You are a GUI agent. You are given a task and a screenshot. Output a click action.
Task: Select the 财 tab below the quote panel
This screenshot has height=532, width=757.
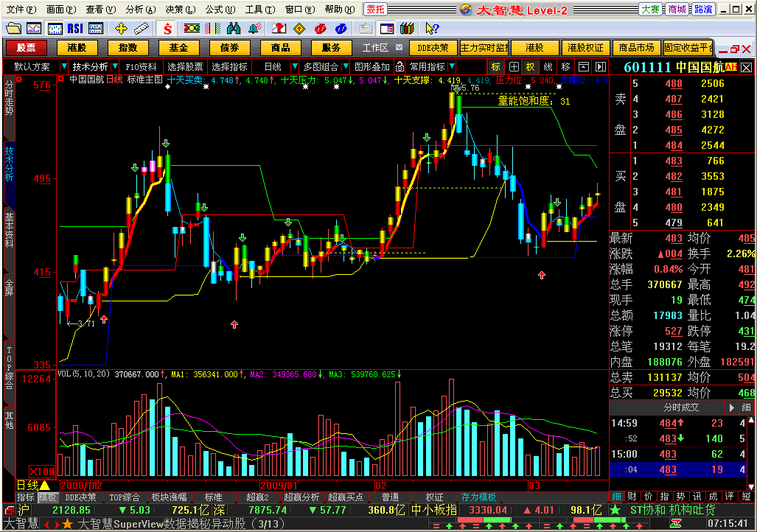(x=632, y=497)
